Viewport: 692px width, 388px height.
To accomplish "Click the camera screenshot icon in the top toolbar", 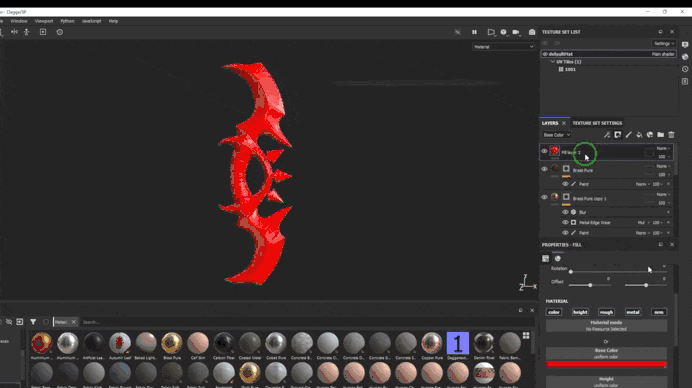I will (x=532, y=32).
